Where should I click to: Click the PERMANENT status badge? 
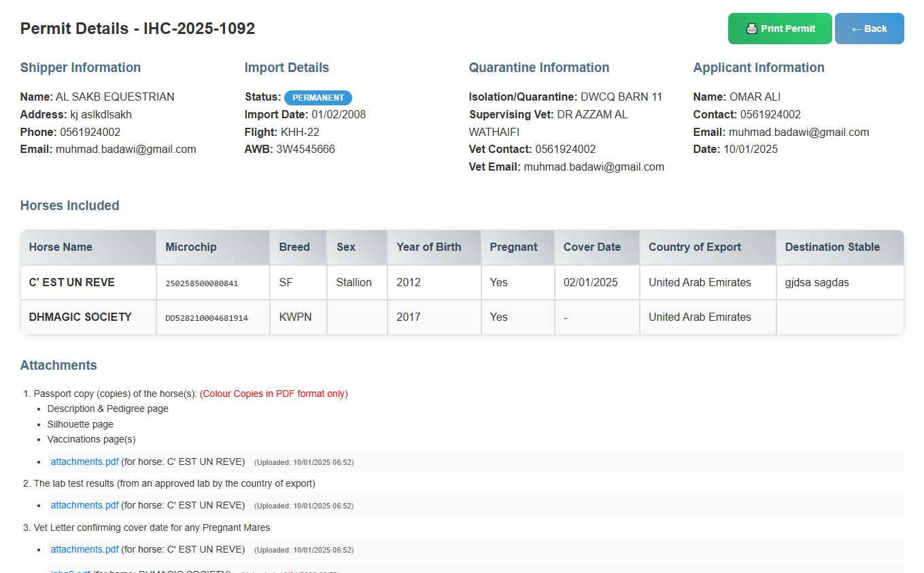pos(318,97)
